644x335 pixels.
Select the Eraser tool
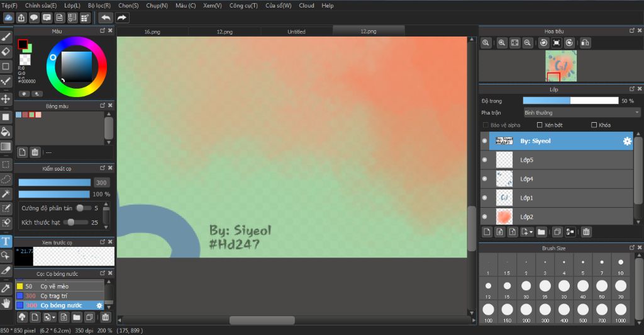click(6, 52)
